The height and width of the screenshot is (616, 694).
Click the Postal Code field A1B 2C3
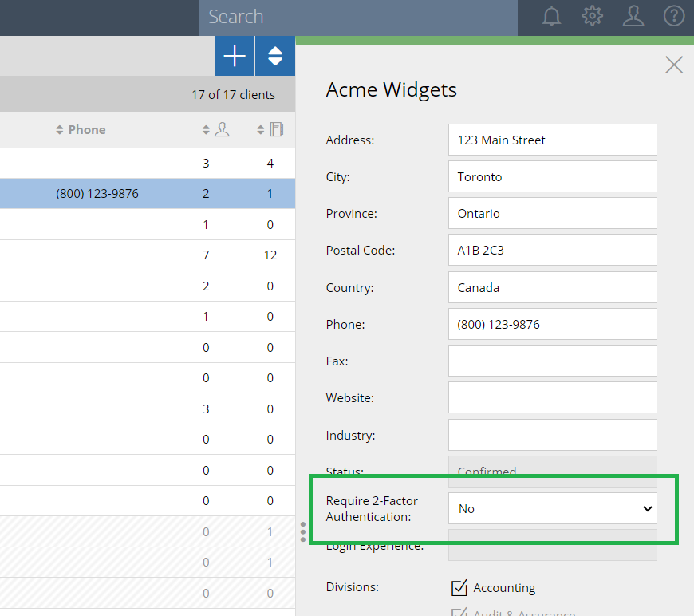click(552, 250)
